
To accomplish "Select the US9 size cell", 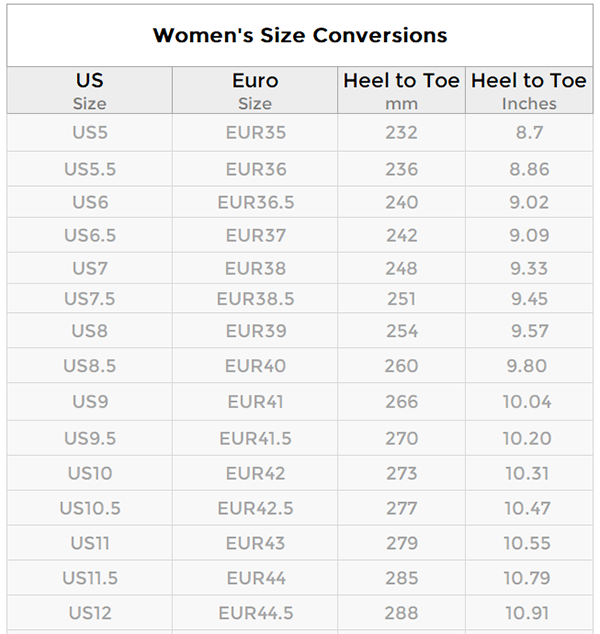I will 90,402.
